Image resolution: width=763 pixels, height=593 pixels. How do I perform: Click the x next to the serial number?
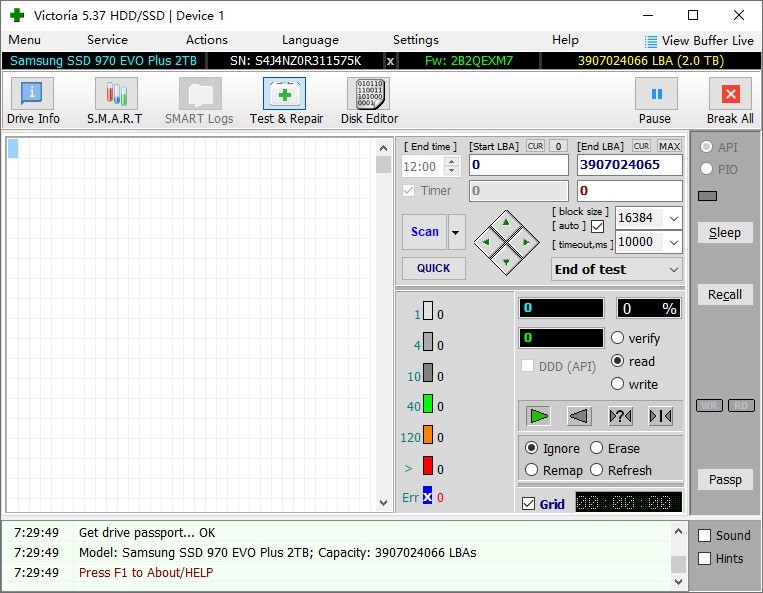click(x=390, y=61)
